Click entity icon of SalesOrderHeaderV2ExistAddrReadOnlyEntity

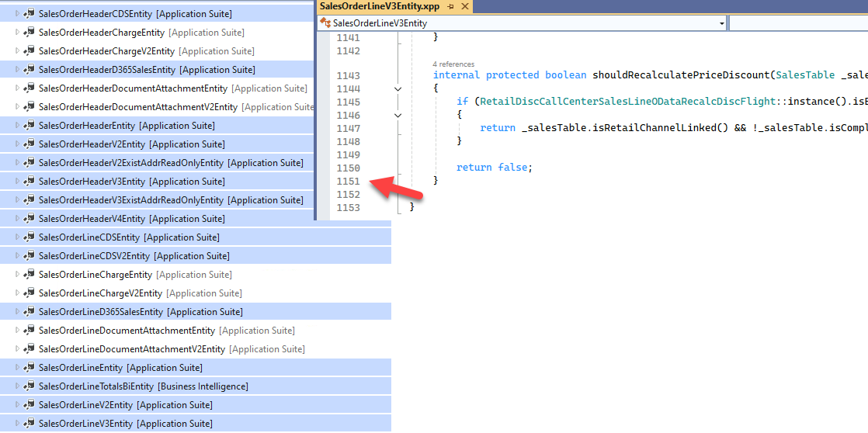(30, 163)
